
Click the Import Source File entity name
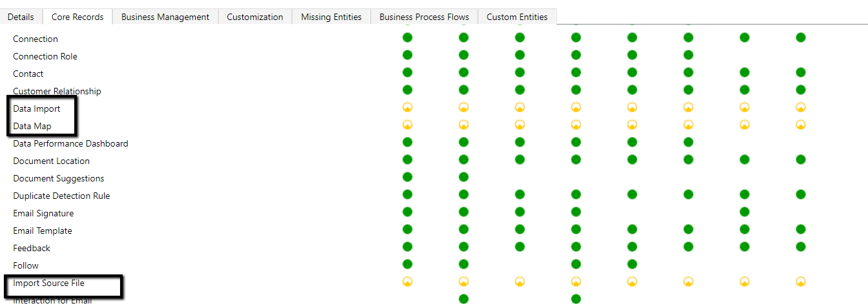pyautogui.click(x=48, y=283)
